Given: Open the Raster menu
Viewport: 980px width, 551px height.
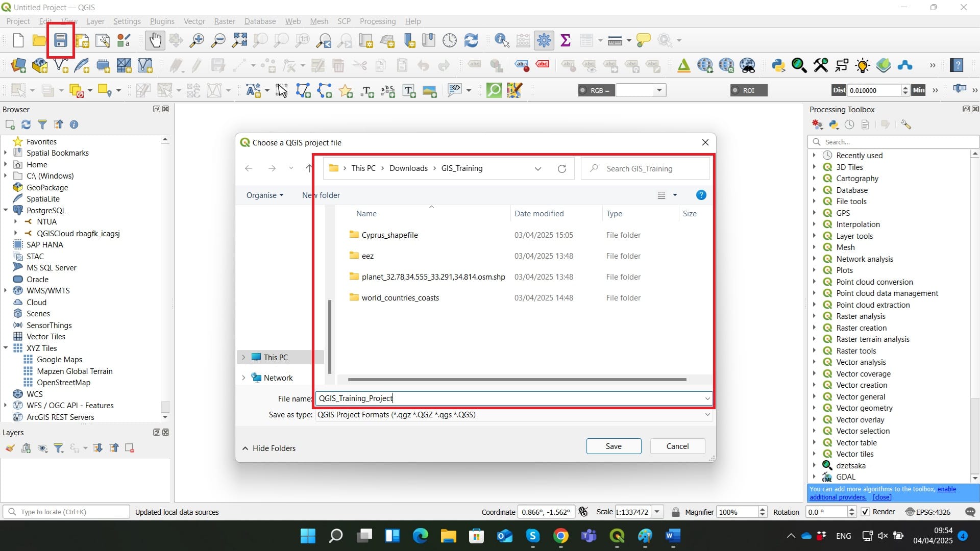Looking at the screenshot, I should tap(225, 21).
